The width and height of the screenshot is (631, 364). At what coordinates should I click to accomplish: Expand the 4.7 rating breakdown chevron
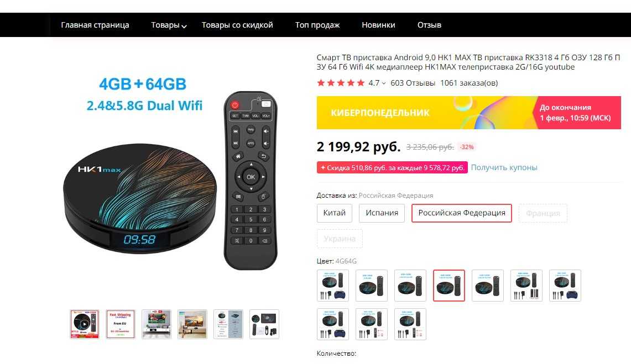(x=384, y=83)
